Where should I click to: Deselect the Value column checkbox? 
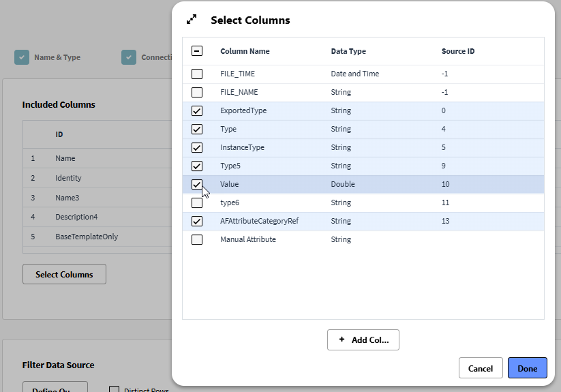[x=197, y=184]
